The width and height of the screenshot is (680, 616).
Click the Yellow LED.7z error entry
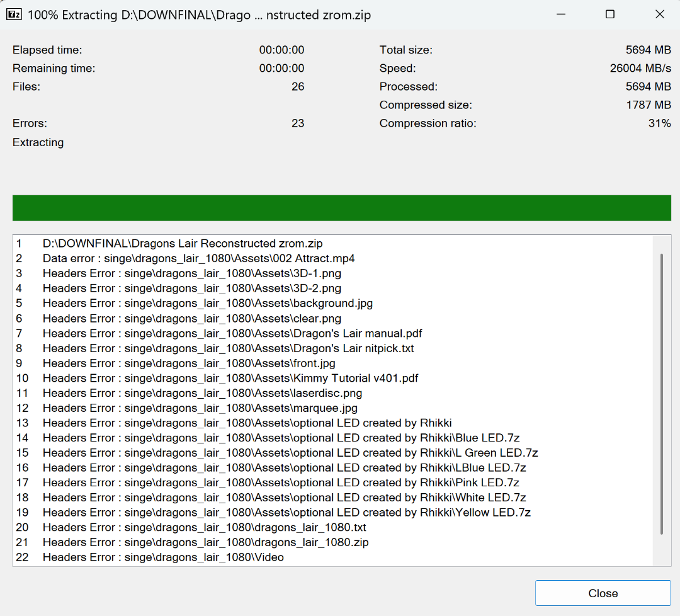[286, 513]
